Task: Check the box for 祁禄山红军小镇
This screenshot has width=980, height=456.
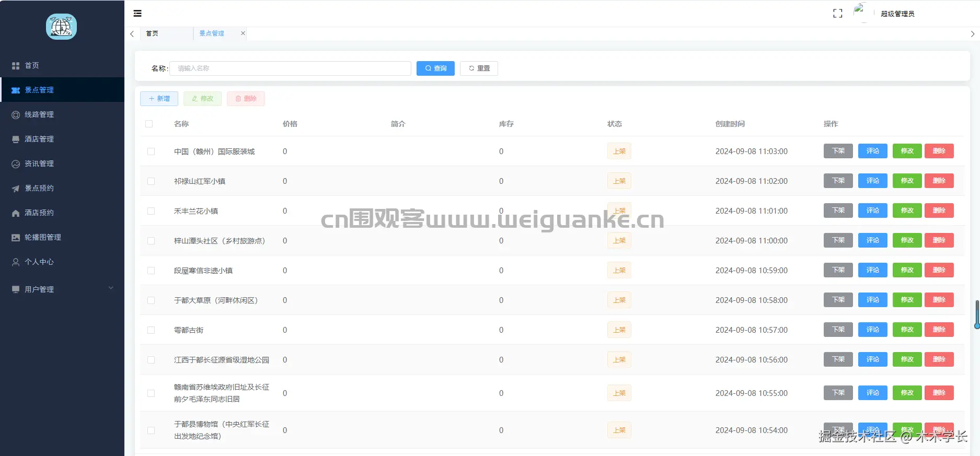Action: click(x=151, y=181)
